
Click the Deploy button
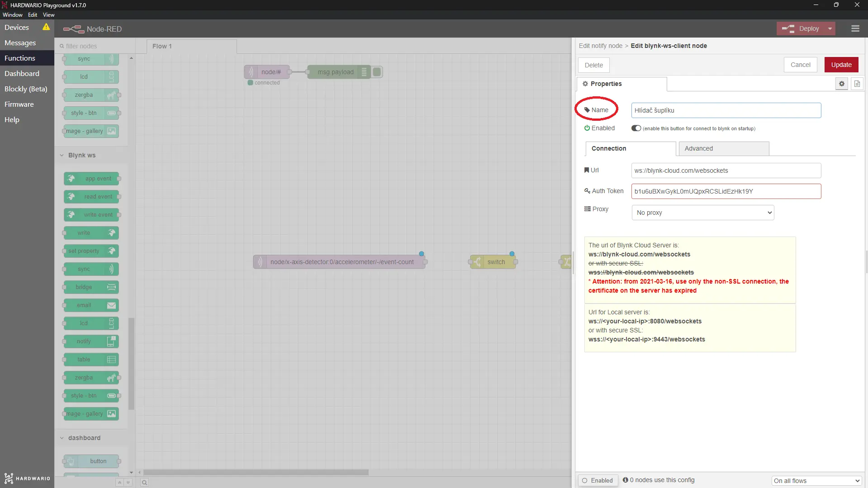801,28
